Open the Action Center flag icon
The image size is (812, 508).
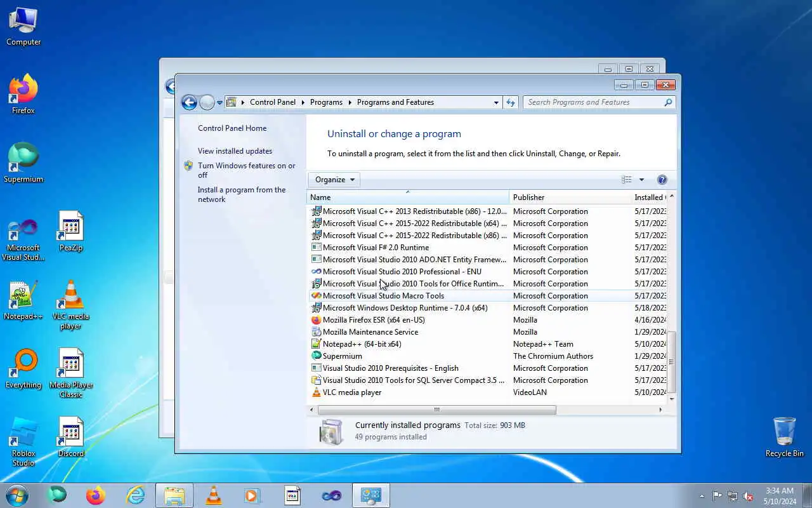(x=717, y=496)
